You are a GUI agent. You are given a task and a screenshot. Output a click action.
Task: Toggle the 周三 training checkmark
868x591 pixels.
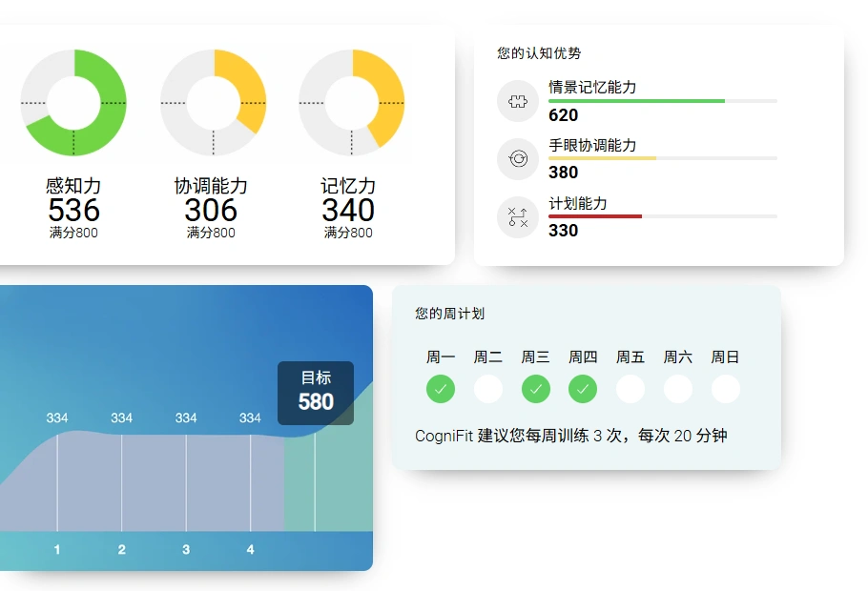coord(536,389)
